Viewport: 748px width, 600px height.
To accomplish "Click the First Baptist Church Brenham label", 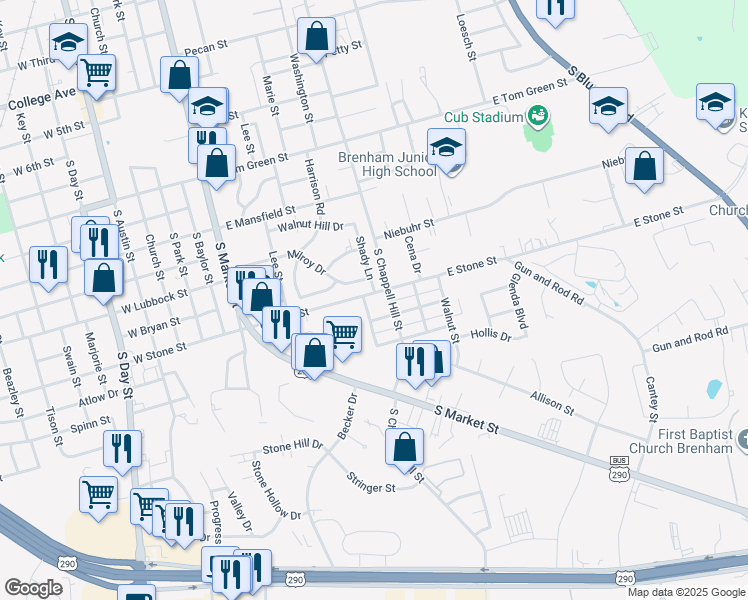I will pyautogui.click(x=681, y=441).
